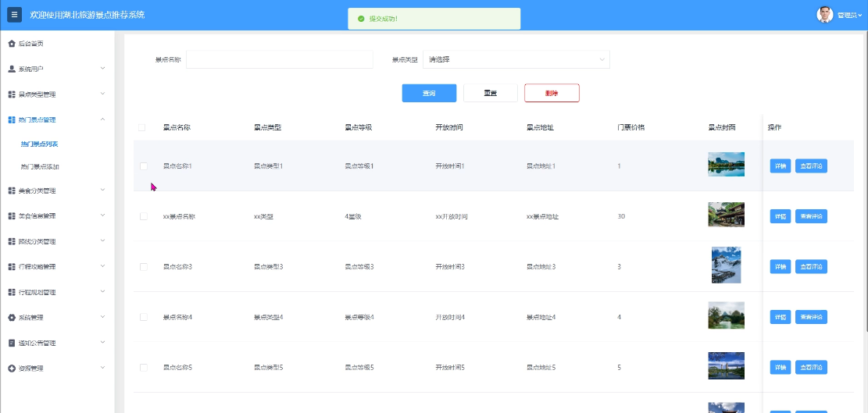This screenshot has width=868, height=413.
Task: Click the gear icon beside 系统管理
Action: [12, 318]
